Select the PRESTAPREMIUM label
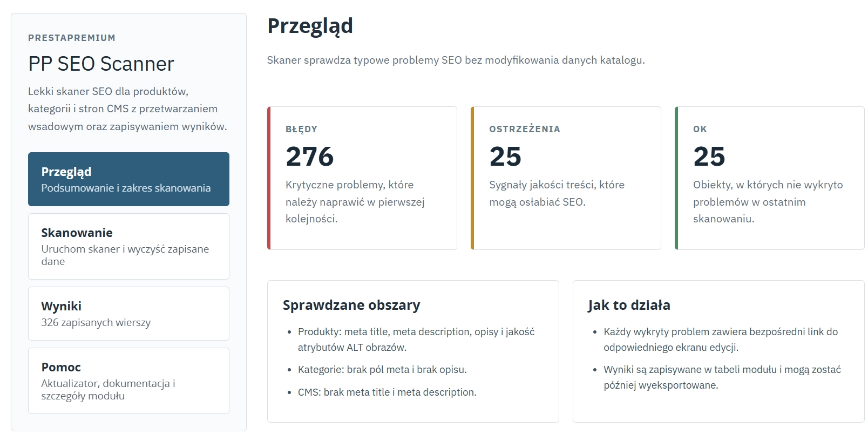This screenshot has width=868, height=441. 72,38
